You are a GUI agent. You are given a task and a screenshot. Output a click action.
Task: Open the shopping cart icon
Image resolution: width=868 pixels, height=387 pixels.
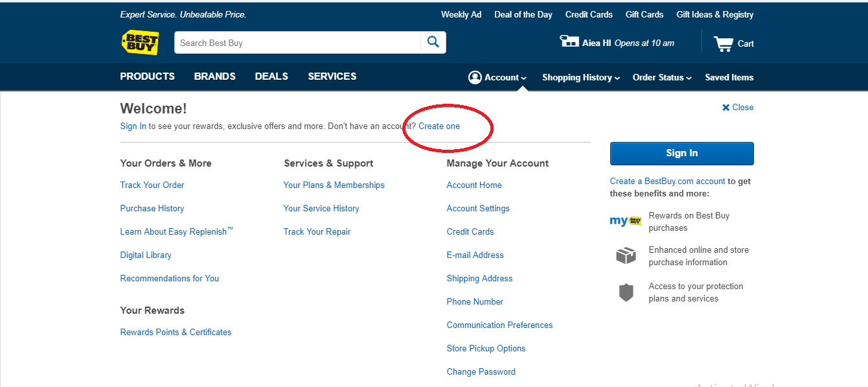[x=724, y=43]
